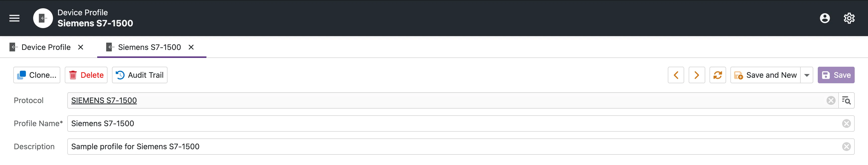Click into the Profile Name input field
The height and width of the screenshot is (165, 868).
[438, 124]
